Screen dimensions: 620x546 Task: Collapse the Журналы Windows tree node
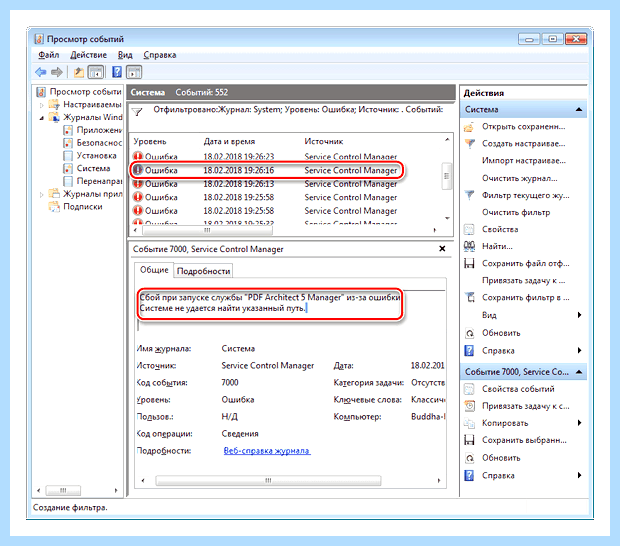42,118
